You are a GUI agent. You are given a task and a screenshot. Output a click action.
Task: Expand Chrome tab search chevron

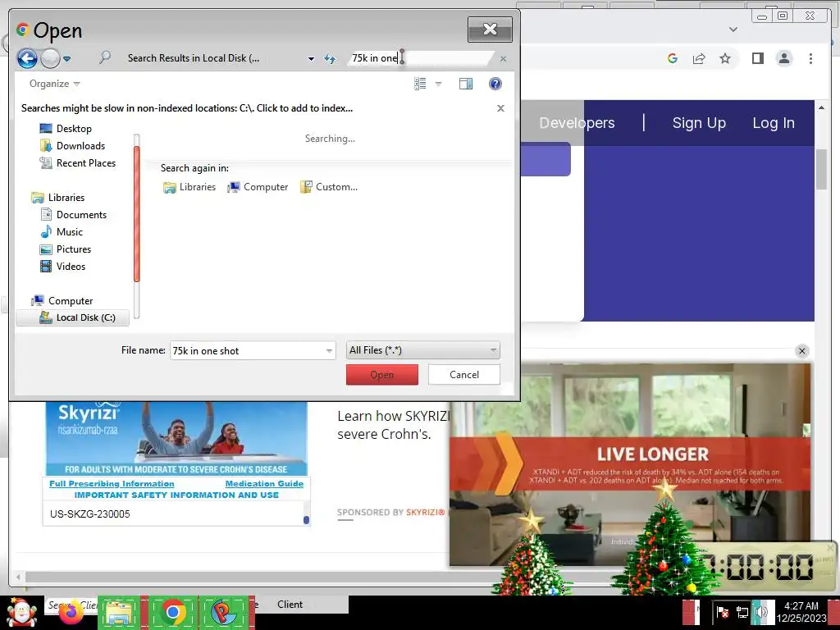click(x=733, y=30)
